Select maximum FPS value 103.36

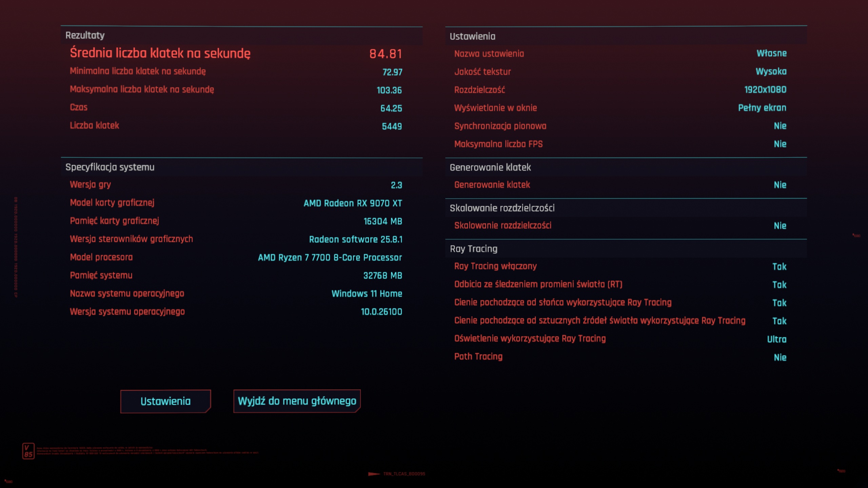coord(389,90)
